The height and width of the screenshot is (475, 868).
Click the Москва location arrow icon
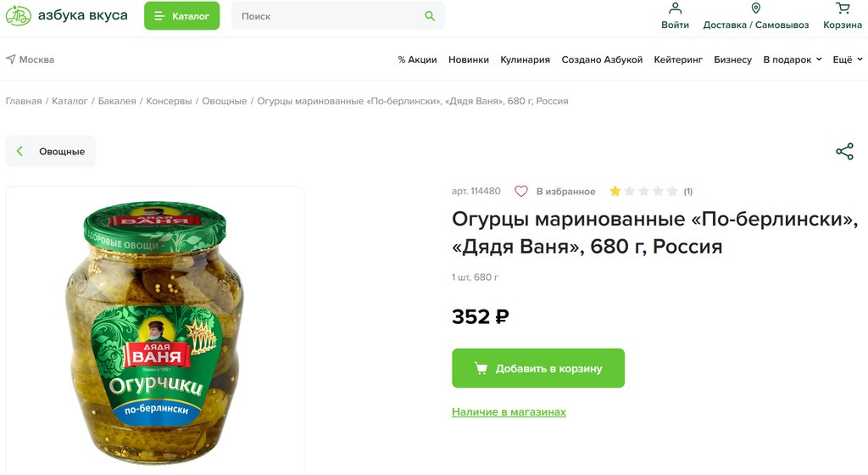[x=11, y=59]
